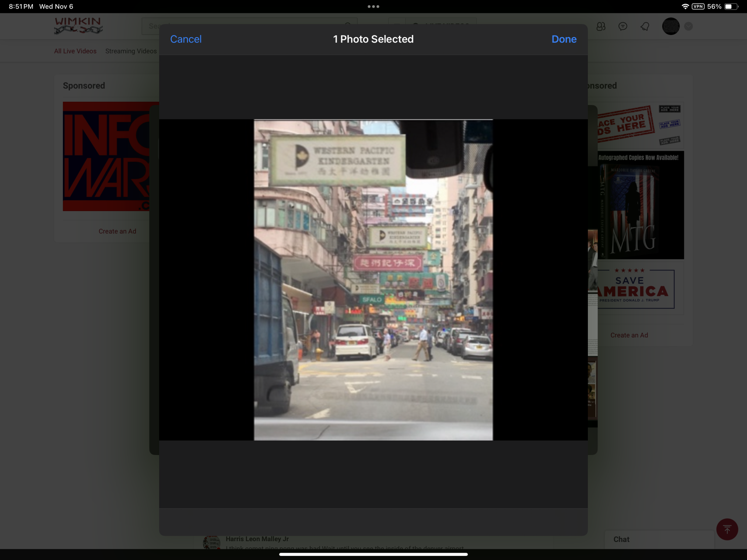The height and width of the screenshot is (560, 747).
Task: Open the MTG autographed copies ad
Action: coord(640,205)
